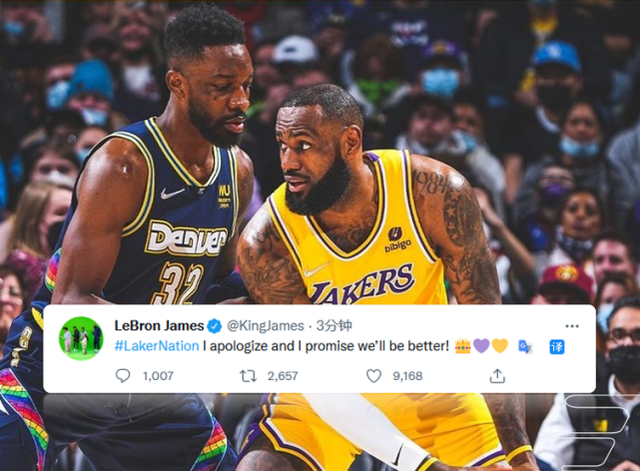This screenshot has width=640, height=471.
Task: Click the purple heart emoji
Action: (x=481, y=346)
